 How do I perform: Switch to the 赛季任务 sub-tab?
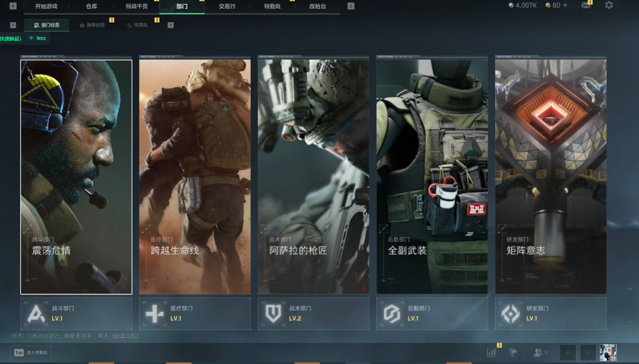click(x=92, y=25)
